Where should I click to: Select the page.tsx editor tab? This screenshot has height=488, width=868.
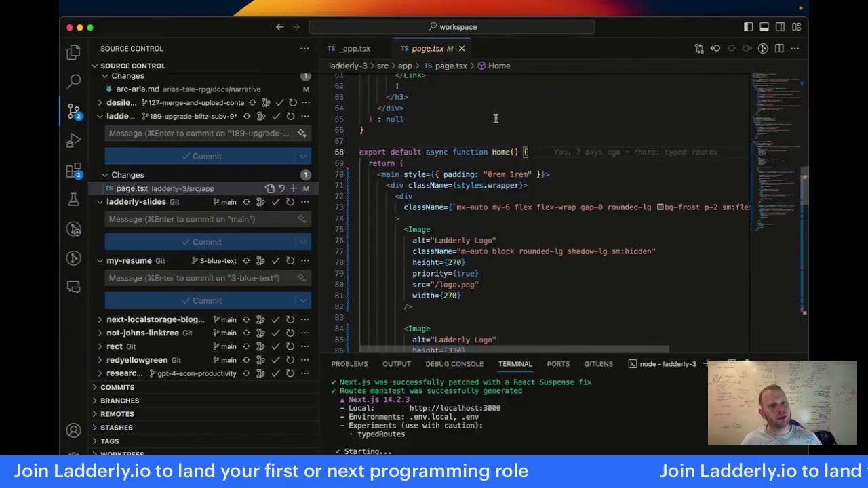(x=427, y=49)
